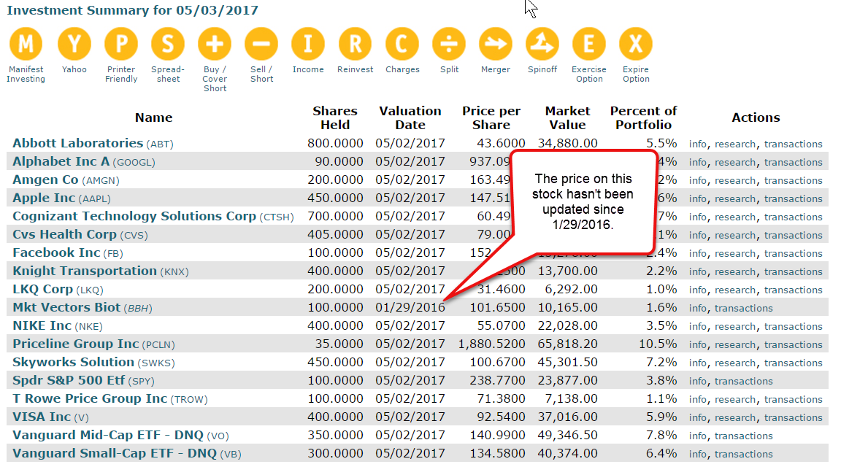View transactions for VISA Inc

tap(794, 417)
